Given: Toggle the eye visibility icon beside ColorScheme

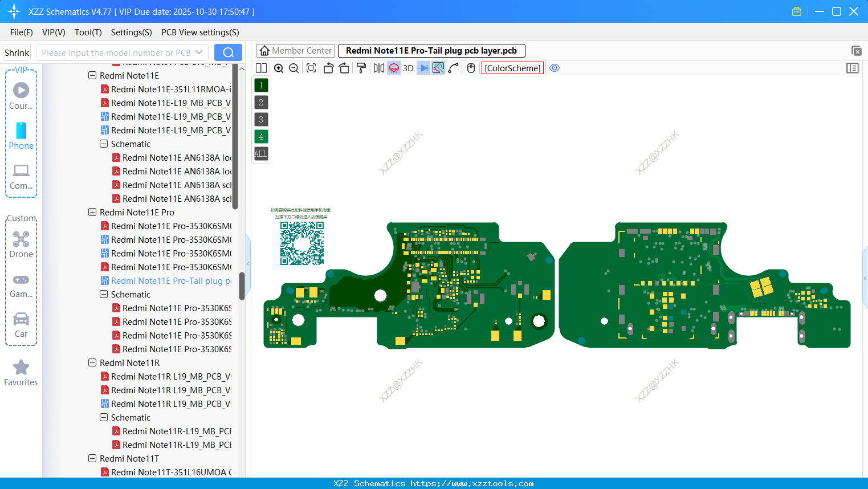Looking at the screenshot, I should point(555,68).
